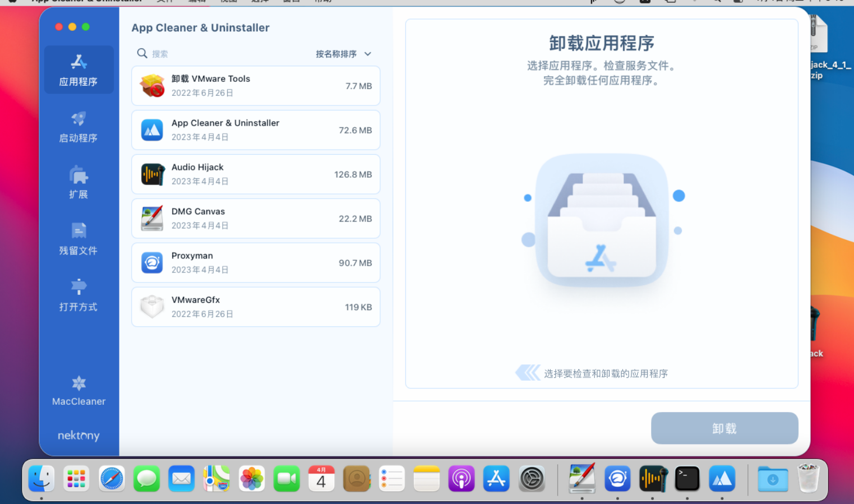854x504 pixels.
Task: Expand the 按名称排序 sort dropdown
Action: [x=343, y=54]
